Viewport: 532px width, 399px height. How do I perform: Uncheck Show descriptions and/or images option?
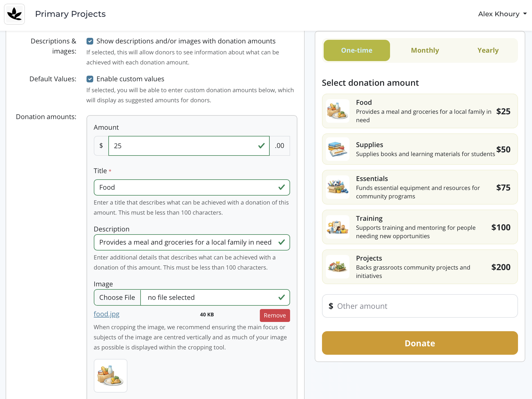(90, 41)
